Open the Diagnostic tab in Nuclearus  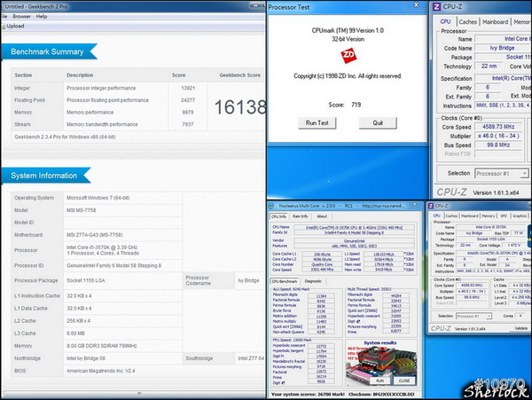click(313, 281)
